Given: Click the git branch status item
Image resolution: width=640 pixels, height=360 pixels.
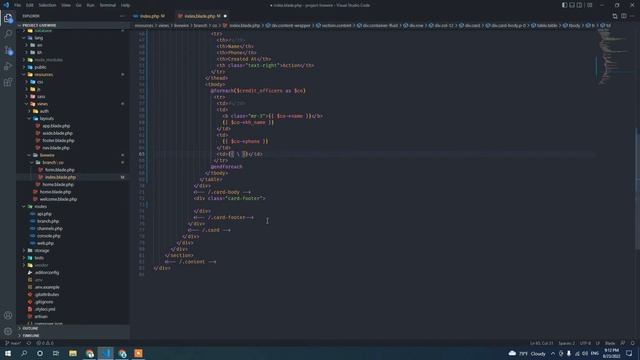Looking at the screenshot, I should [x=13, y=343].
